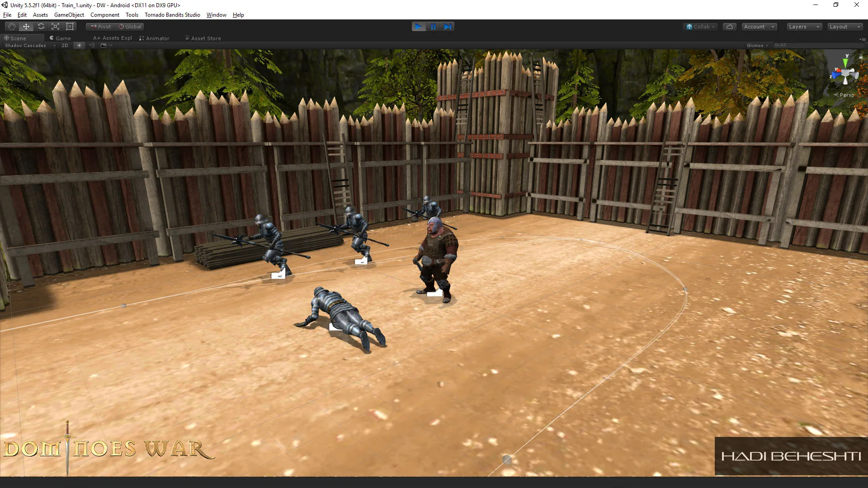Click the blue Z axis cone
The image size is (868, 488).
[x=835, y=75]
